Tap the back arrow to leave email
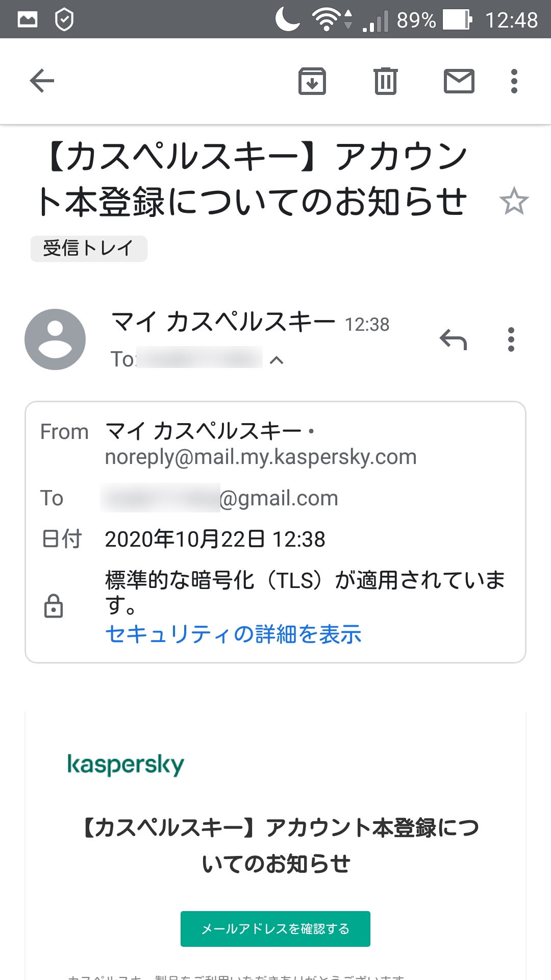Image resolution: width=551 pixels, height=980 pixels. [42, 81]
